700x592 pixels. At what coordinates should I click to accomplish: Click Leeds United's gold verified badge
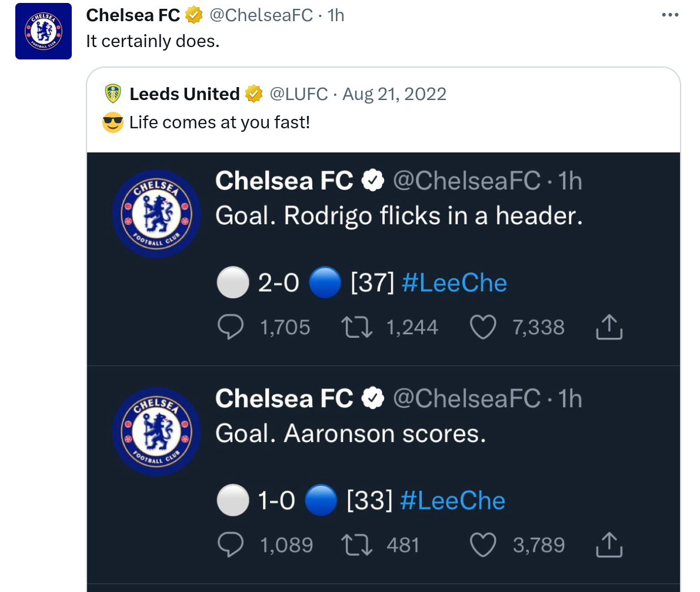tap(254, 94)
